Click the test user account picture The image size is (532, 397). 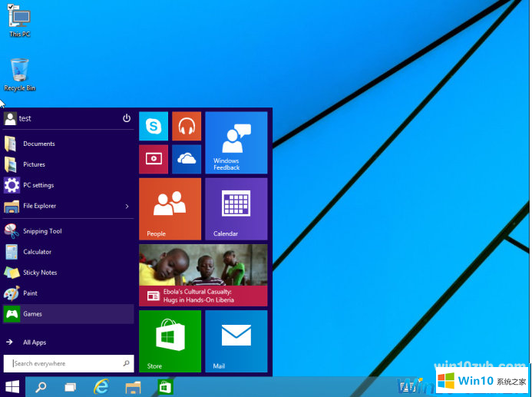10,118
